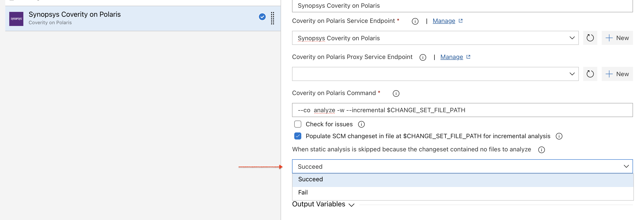644x220 pixels.
Task: Click the display name field at top
Action: pyautogui.click(x=462, y=6)
